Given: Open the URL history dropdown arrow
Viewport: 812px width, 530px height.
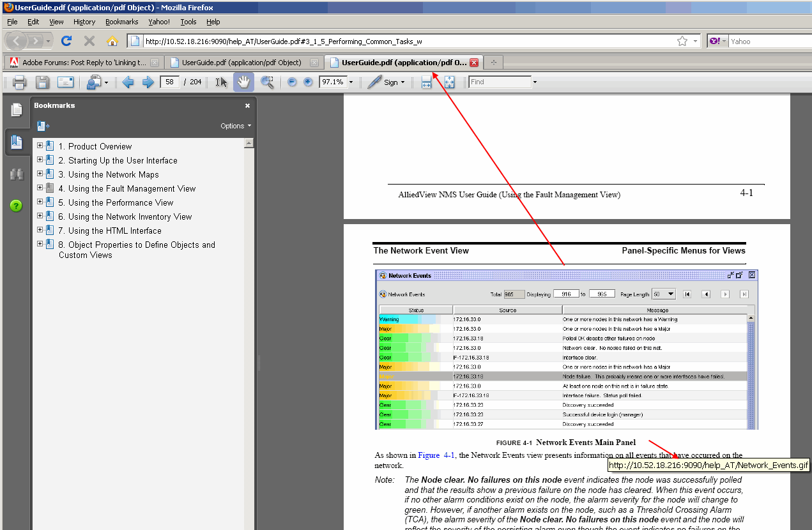Looking at the screenshot, I should 696,41.
